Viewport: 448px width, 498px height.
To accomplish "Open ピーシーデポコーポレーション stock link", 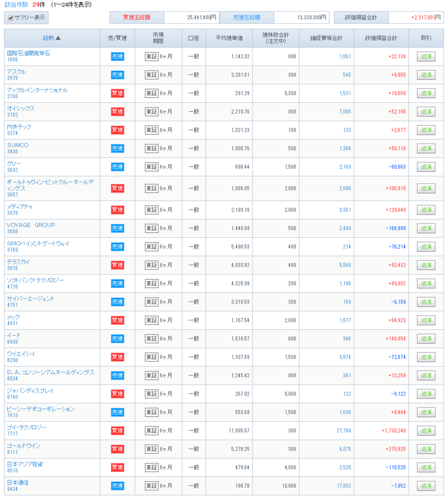I will coord(41,409).
